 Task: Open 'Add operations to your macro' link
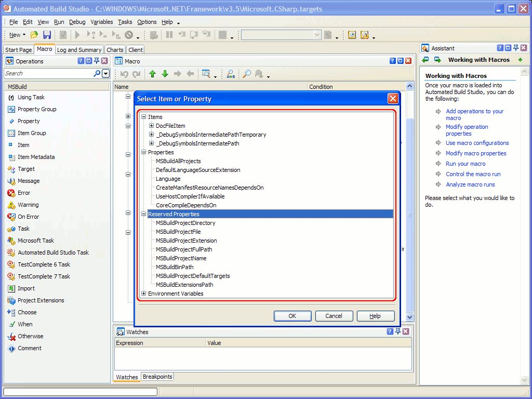[474, 114]
